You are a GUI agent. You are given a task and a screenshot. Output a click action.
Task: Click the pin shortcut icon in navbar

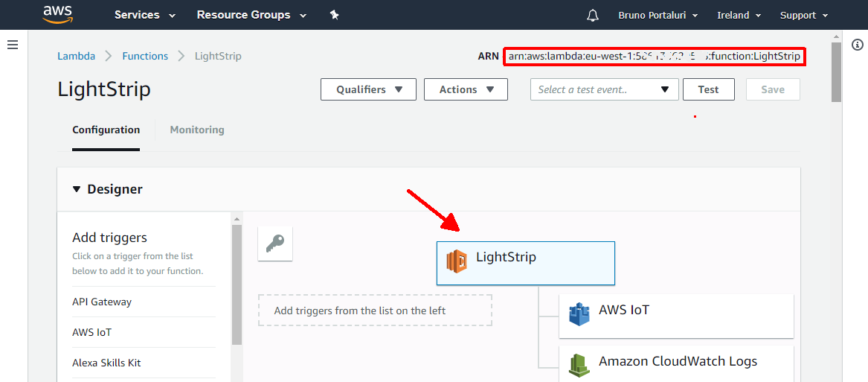coord(335,15)
